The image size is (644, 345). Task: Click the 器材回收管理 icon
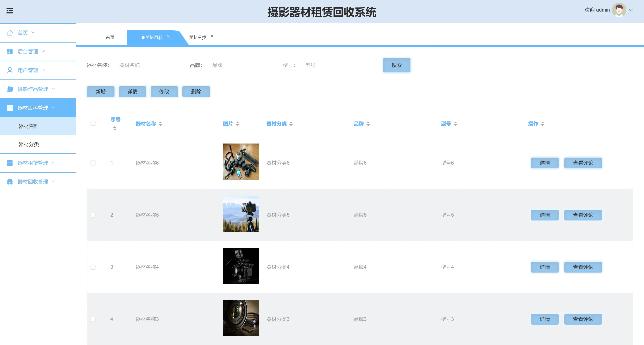click(x=10, y=182)
